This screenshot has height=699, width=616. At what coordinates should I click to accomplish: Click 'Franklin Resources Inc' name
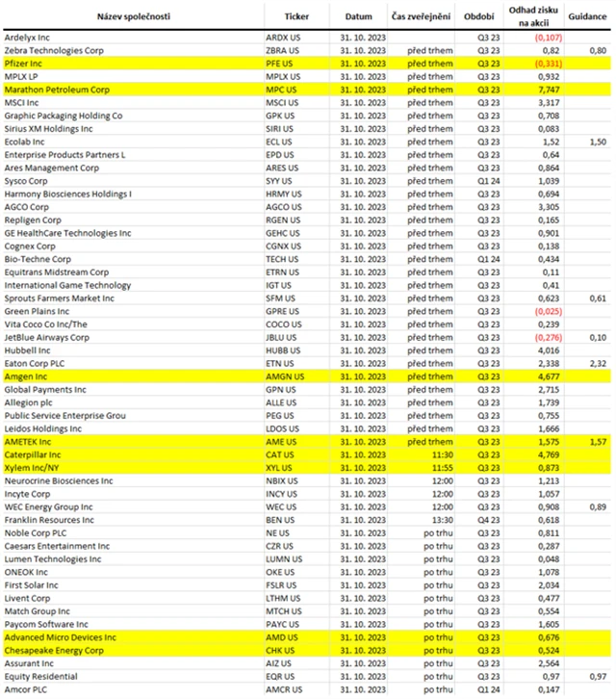pos(49,520)
